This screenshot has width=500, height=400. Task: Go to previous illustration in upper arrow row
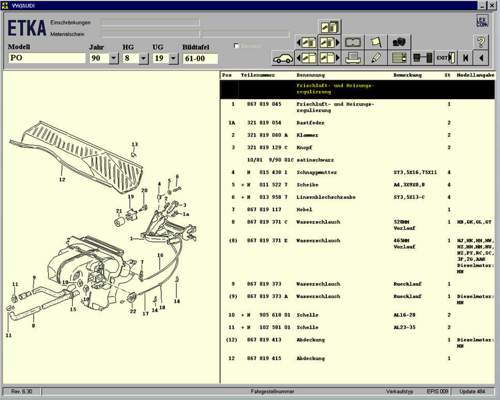pos(307,42)
